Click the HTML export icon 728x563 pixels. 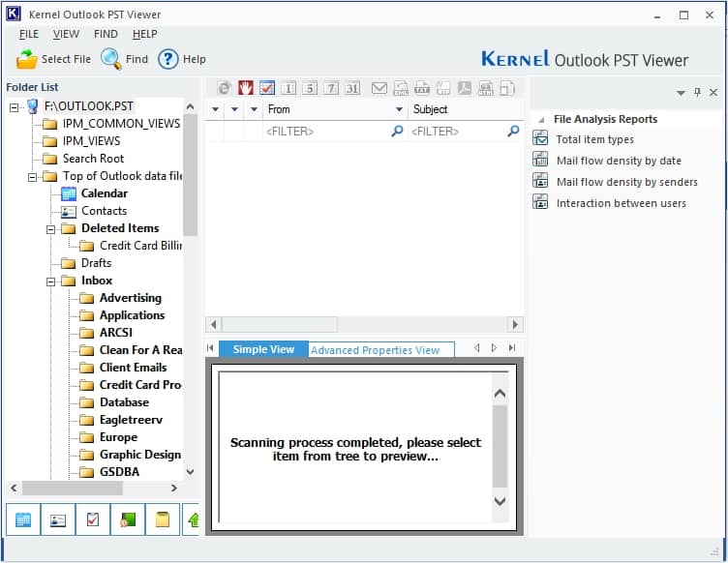(486, 88)
